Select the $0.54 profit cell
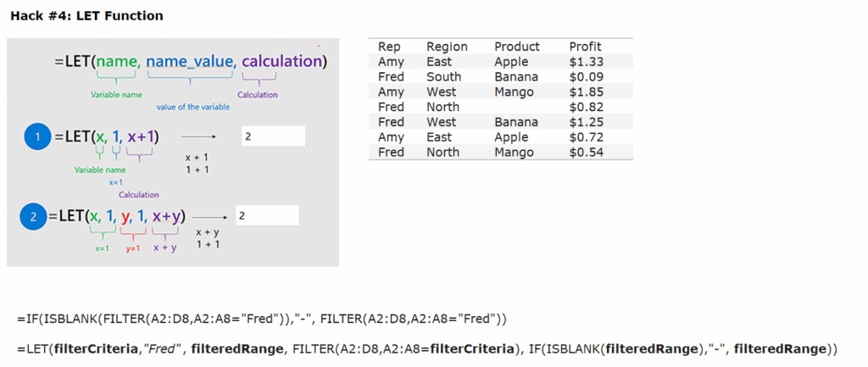This screenshot has height=367, width=868. coord(587,152)
